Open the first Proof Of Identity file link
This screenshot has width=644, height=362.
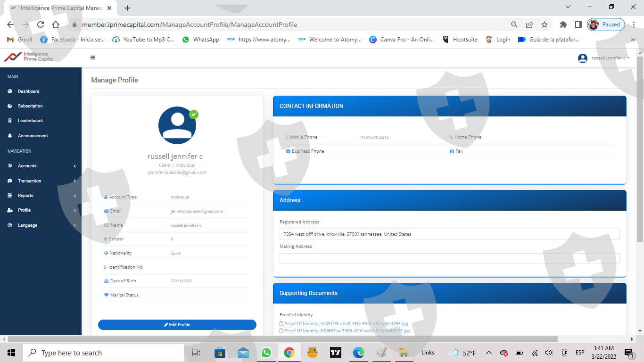[346, 324]
